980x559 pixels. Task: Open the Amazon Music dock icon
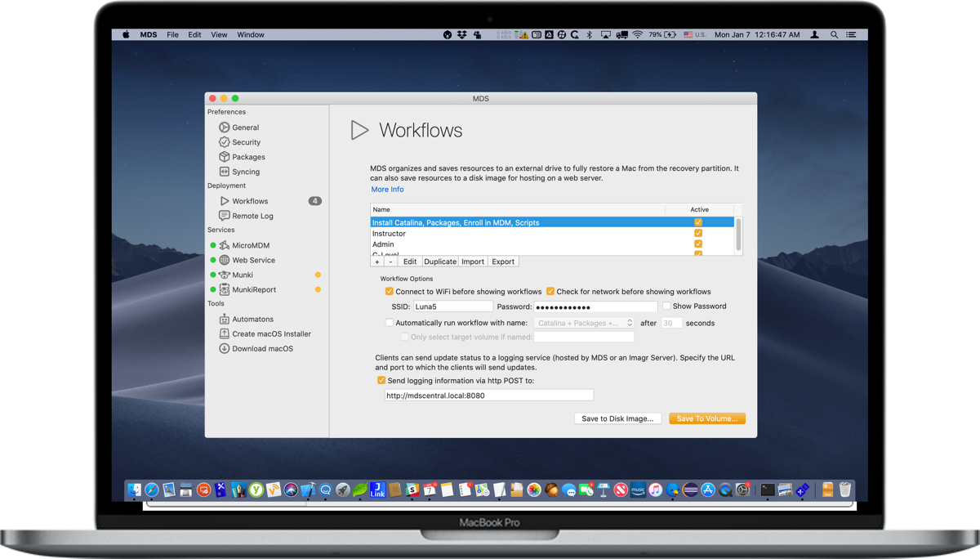pos(638,490)
